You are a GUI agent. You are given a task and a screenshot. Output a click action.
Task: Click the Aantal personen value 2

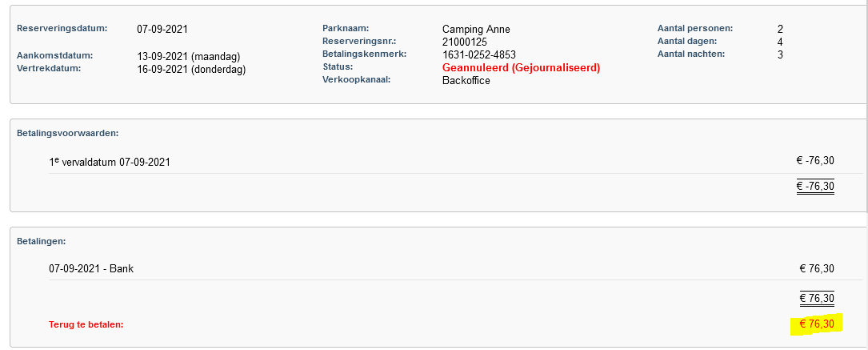point(780,30)
